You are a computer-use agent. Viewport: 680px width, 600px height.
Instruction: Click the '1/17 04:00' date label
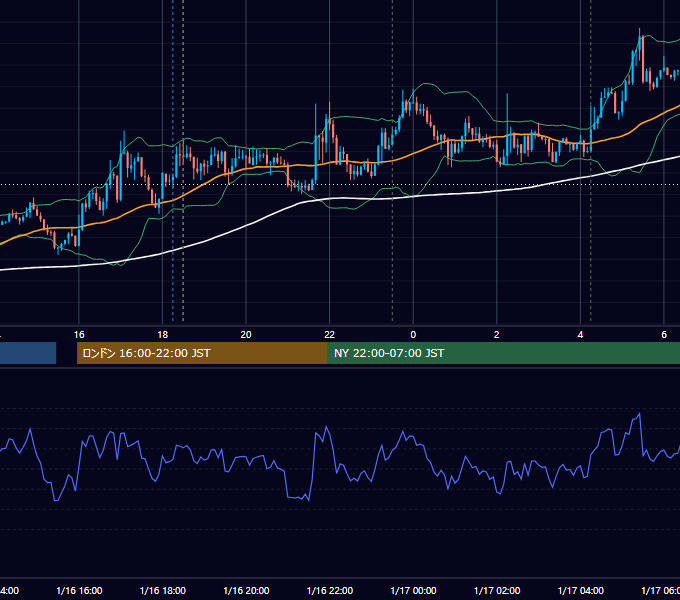tap(581, 590)
